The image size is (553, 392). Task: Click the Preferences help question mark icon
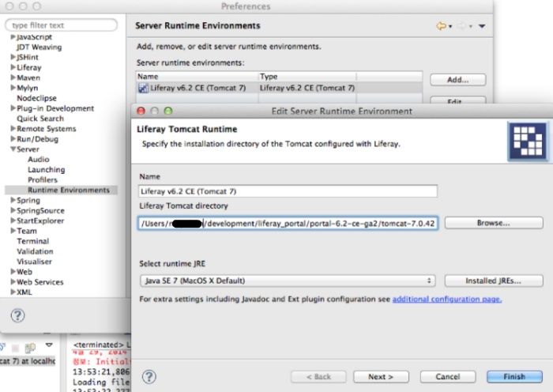click(17, 315)
